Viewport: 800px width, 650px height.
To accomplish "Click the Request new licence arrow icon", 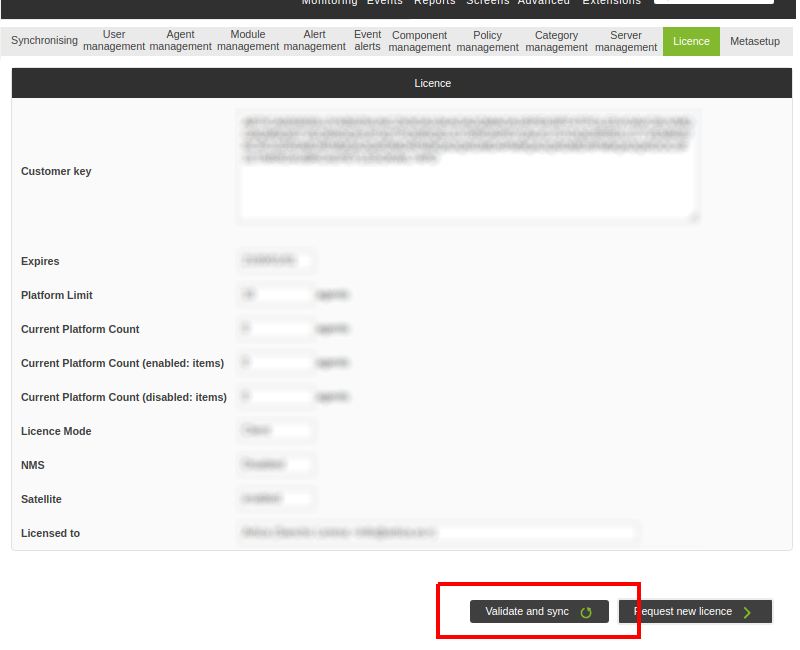I will tap(747, 613).
